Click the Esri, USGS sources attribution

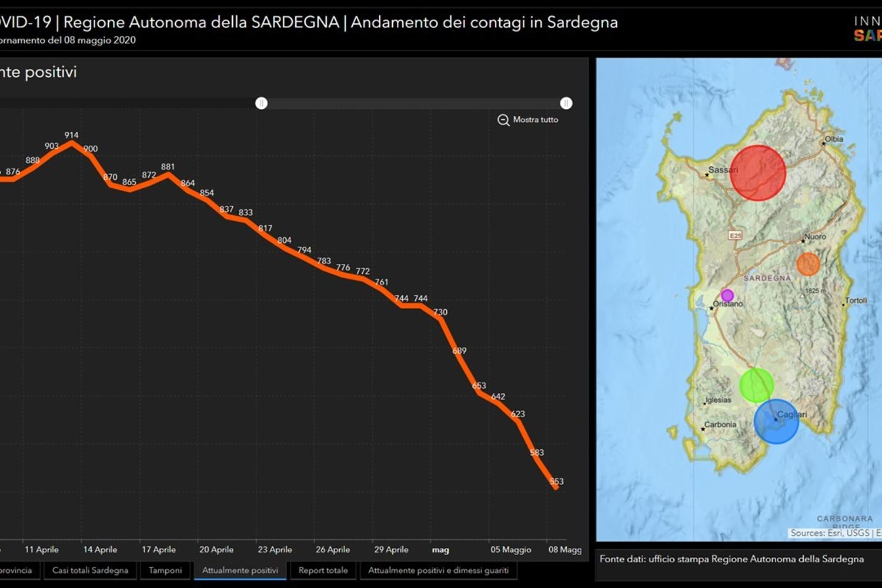coord(830,533)
